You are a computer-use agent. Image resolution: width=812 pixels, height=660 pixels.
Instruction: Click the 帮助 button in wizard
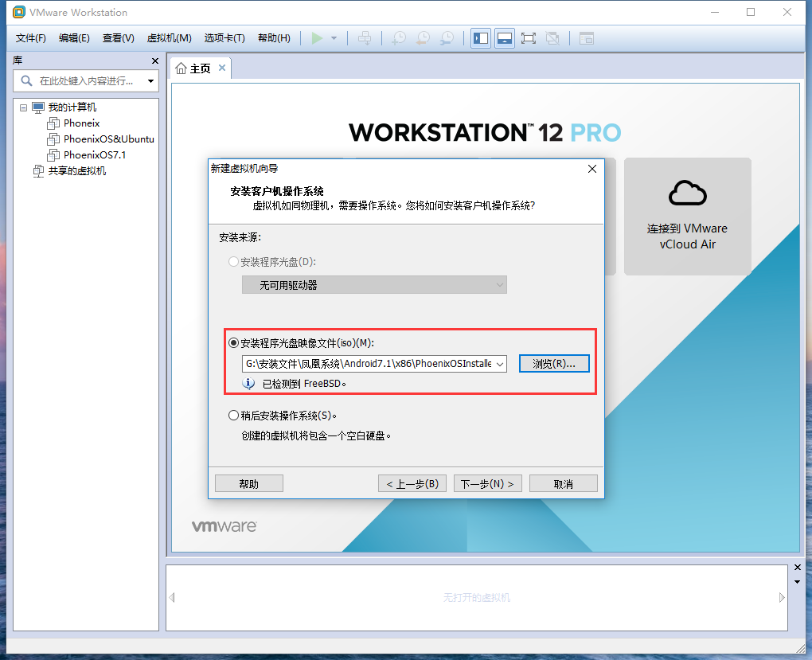click(x=249, y=483)
